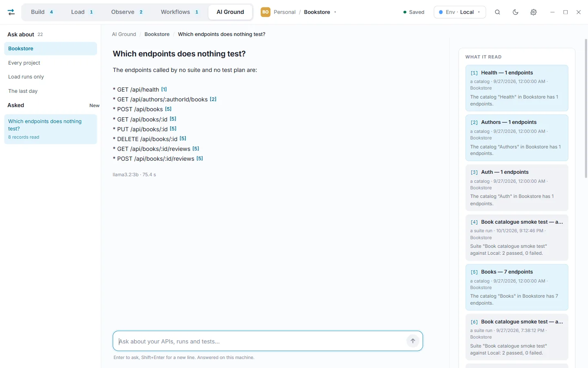Open source card Authors — 1 endpoints
This screenshot has height=368, width=588.
tap(517, 138)
